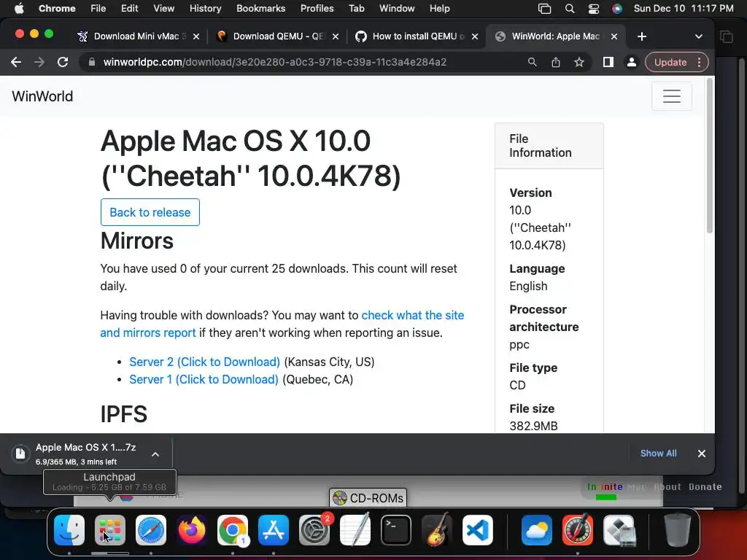Download from Server 2 Kansas City
This screenshot has height=560, width=747.
205,362
